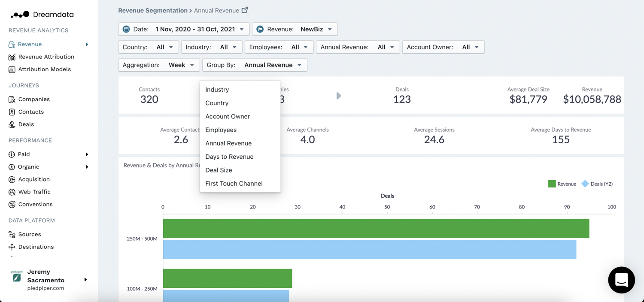
Task: Click the calendar icon in Date filter
Action: click(126, 29)
